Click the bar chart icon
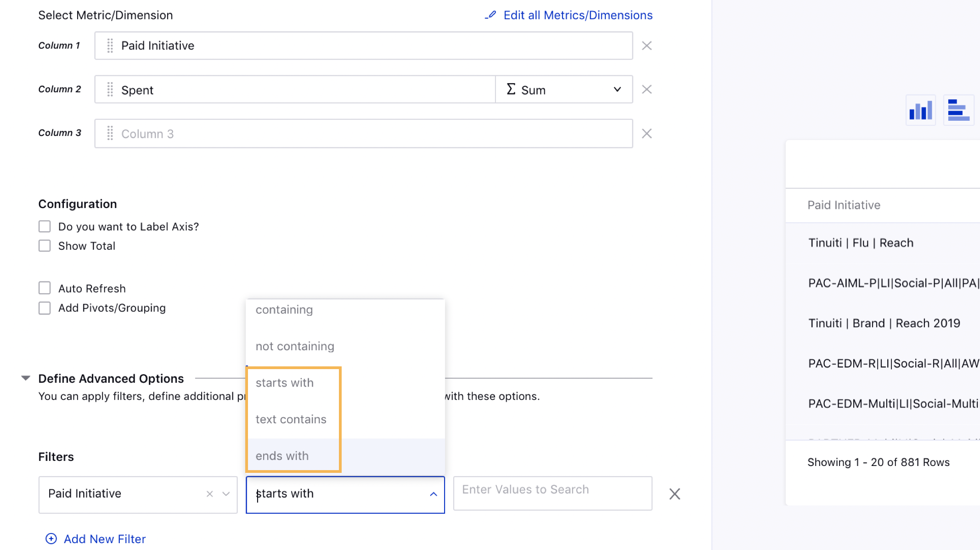980x550 pixels. (920, 110)
